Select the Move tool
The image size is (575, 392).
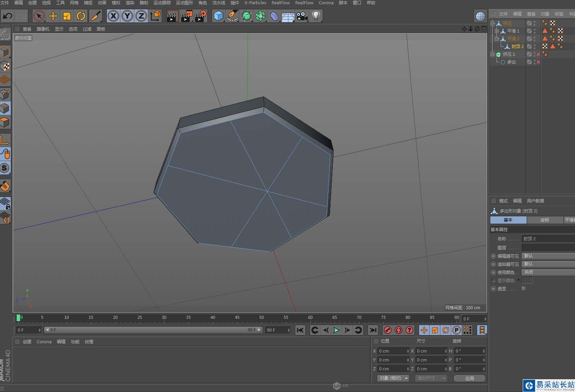pos(53,16)
